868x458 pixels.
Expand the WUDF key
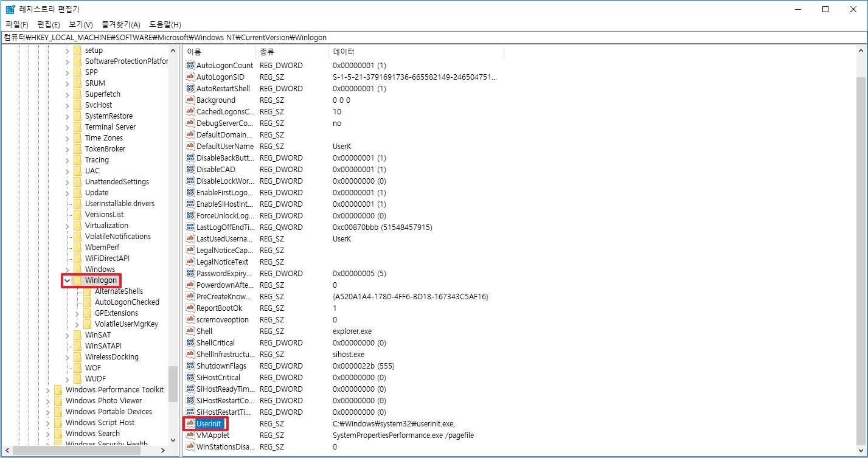click(67, 379)
